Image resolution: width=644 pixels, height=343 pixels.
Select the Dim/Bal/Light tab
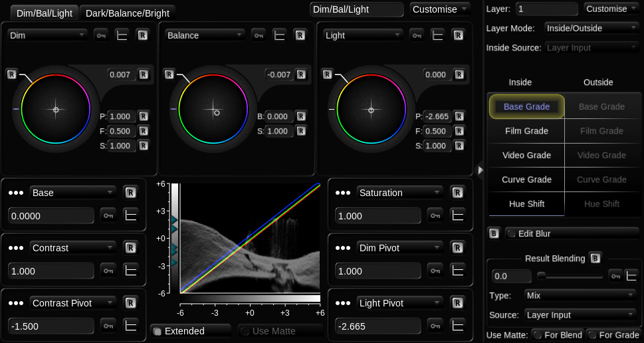(x=44, y=13)
